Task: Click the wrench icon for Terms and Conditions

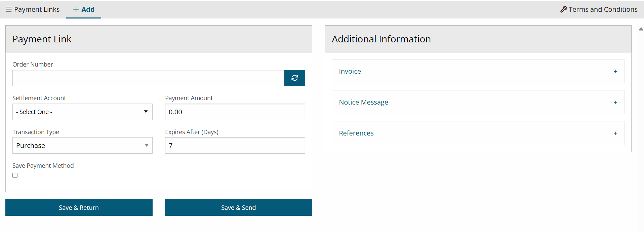Action: coord(564,9)
